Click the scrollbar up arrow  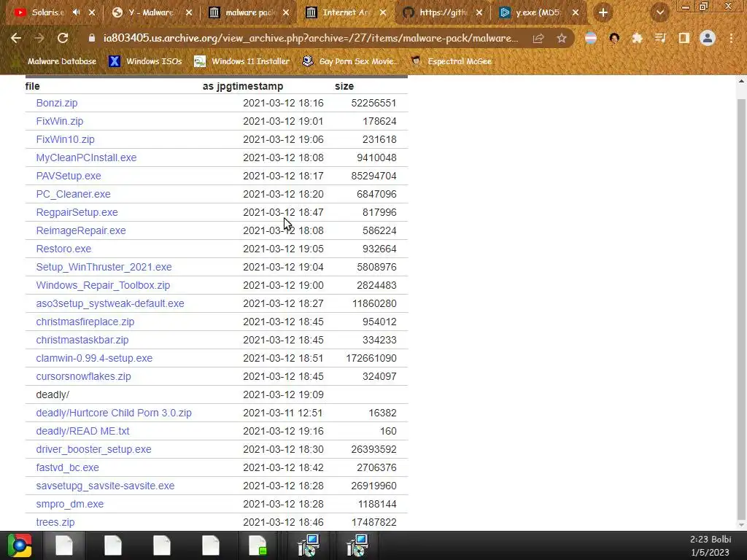tap(741, 81)
